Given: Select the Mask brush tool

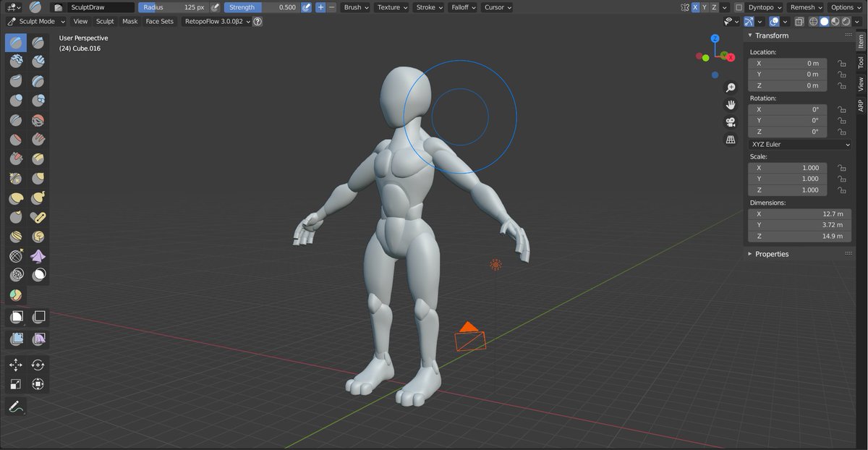Looking at the screenshot, I should (x=38, y=275).
